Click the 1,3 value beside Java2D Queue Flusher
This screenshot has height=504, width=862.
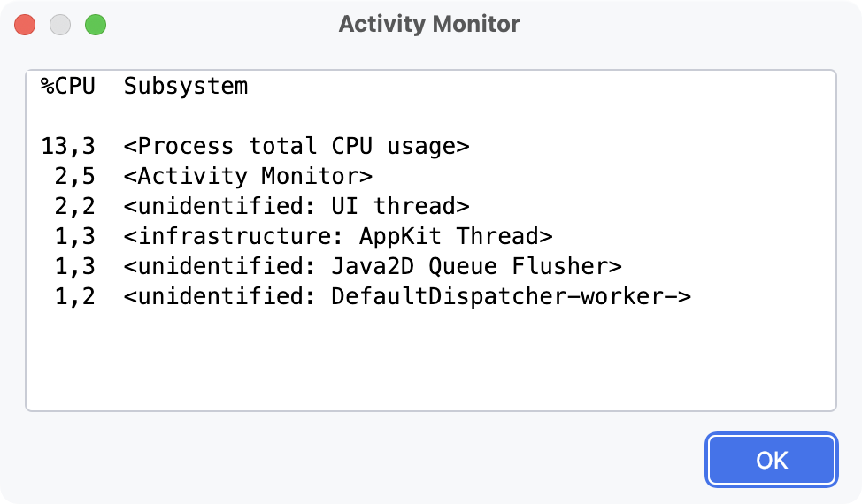(x=75, y=267)
